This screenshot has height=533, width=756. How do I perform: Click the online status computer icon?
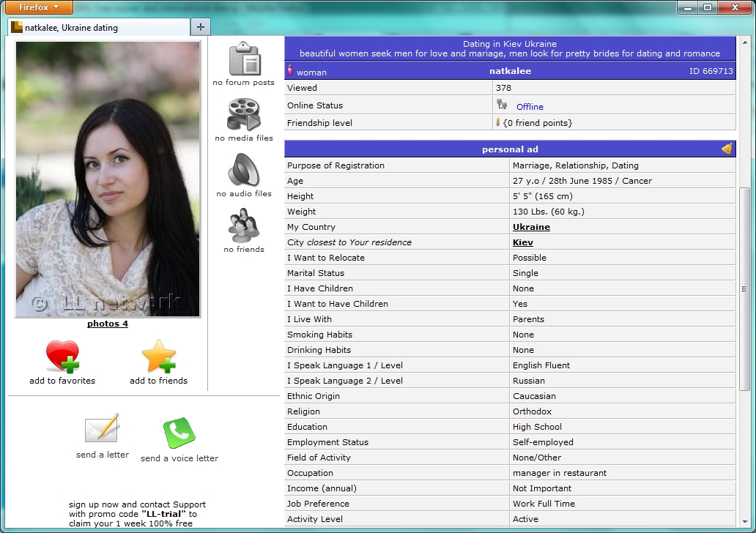pyautogui.click(x=502, y=104)
